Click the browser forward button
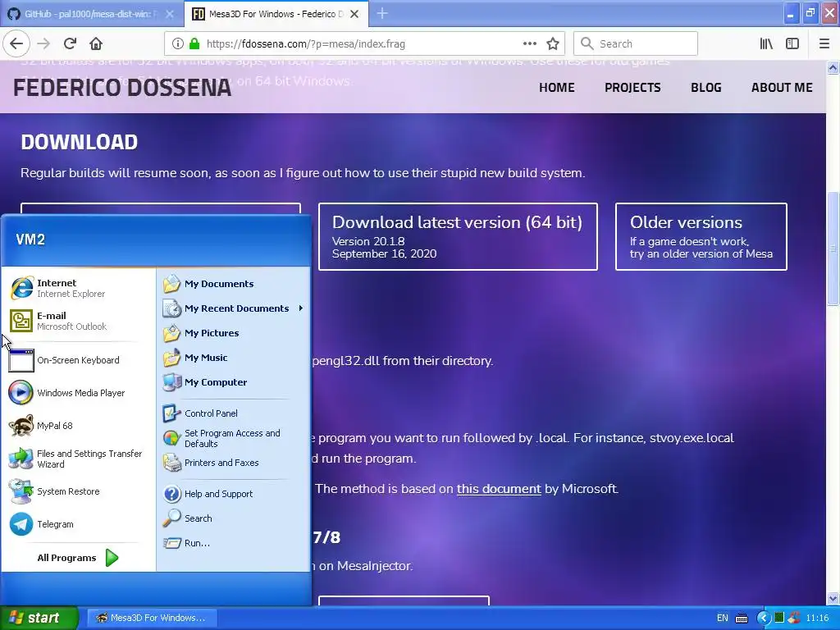 click(x=43, y=44)
